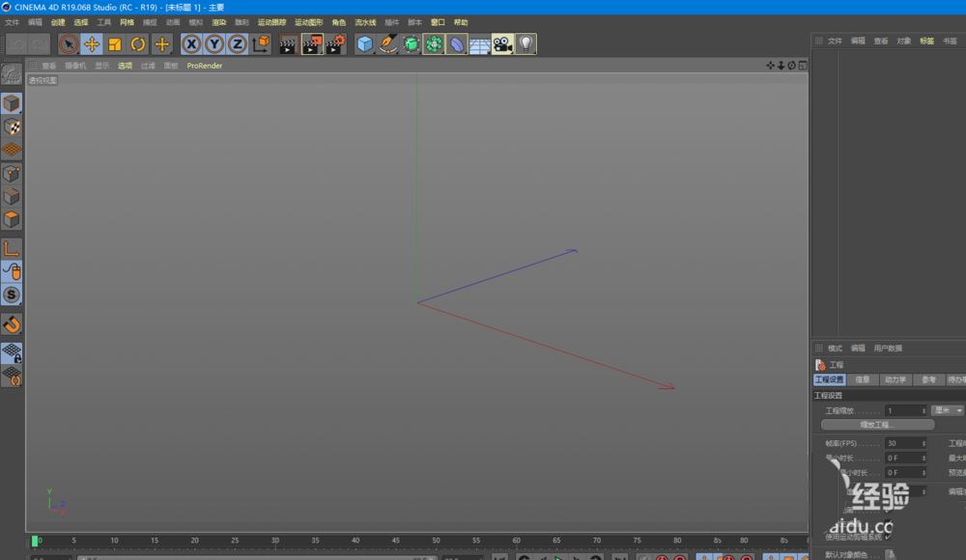Click the Scale Project button
Viewport: 966px width, 560px height.
coord(877,425)
